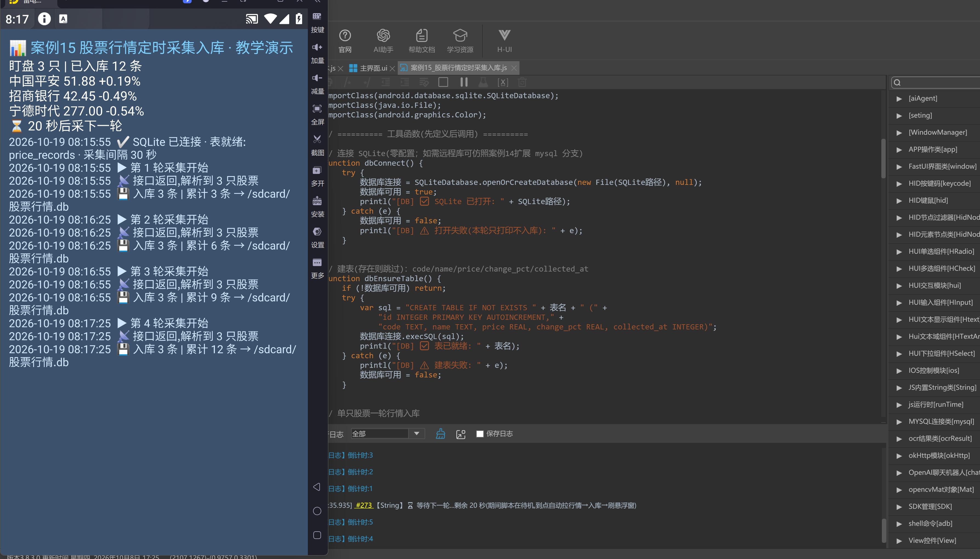Open the AI助手 assistant
This screenshot has height=559, width=980.
click(383, 41)
